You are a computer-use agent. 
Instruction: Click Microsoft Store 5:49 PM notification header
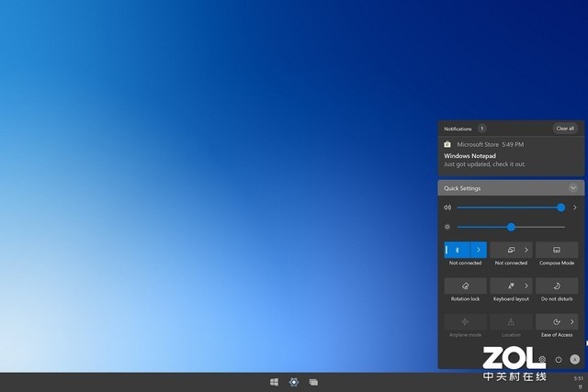click(x=491, y=144)
